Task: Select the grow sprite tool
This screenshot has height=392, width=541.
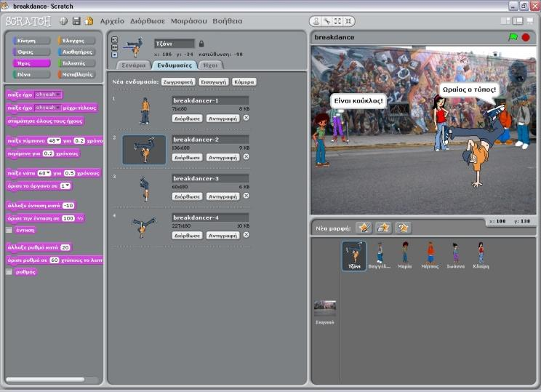Action: pyautogui.click(x=337, y=21)
